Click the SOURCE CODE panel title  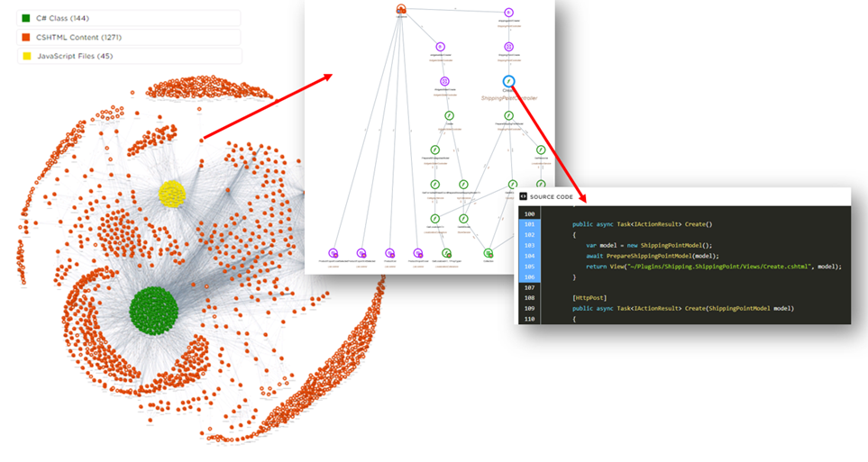click(x=552, y=196)
